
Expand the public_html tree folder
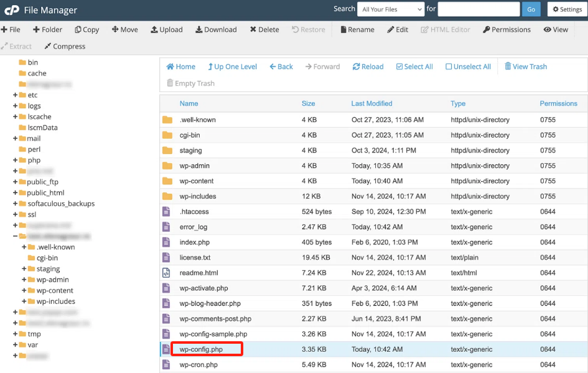15,193
